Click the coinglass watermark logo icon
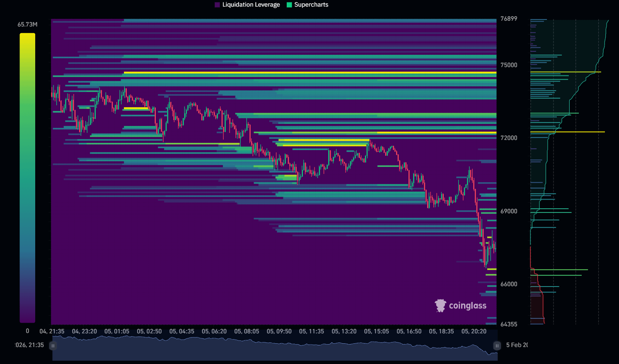The height and width of the screenshot is (364, 619). (x=440, y=306)
